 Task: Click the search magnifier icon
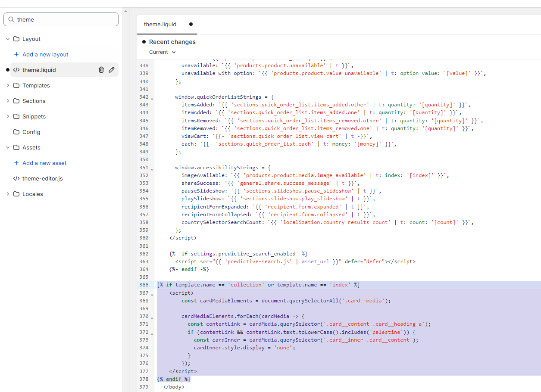[11, 19]
